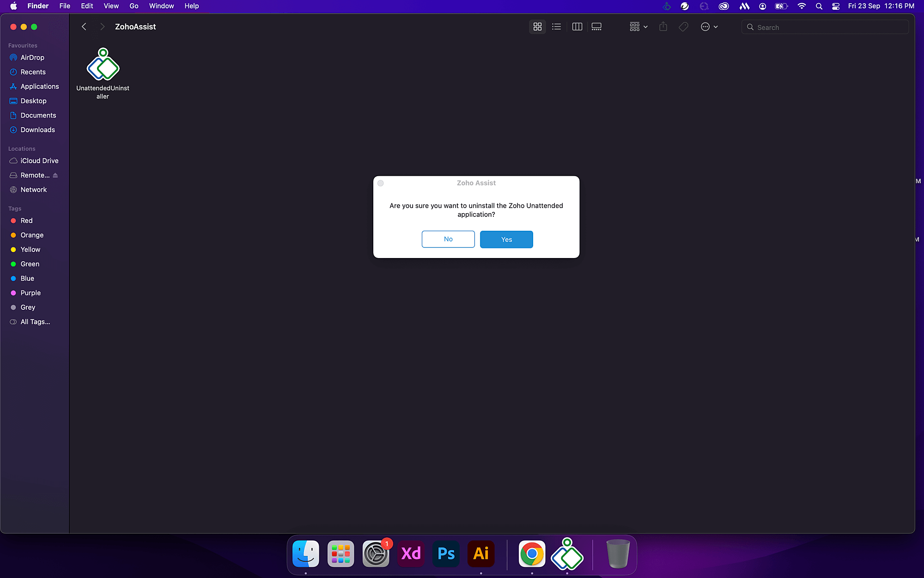Open Spotlight search from the menu bar
Image resolution: width=924 pixels, height=578 pixels.
coord(819,6)
